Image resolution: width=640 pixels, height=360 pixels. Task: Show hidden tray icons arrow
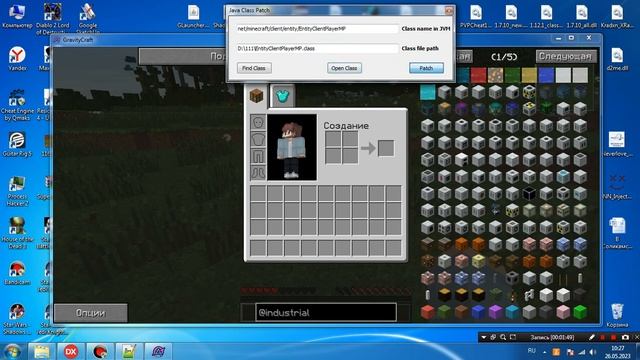(x=544, y=351)
